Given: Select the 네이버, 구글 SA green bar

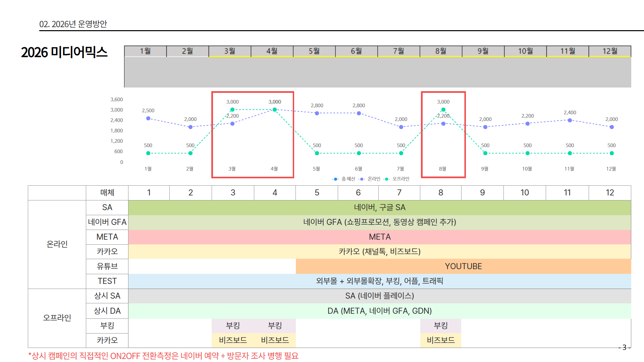Looking at the screenshot, I should tap(379, 207).
